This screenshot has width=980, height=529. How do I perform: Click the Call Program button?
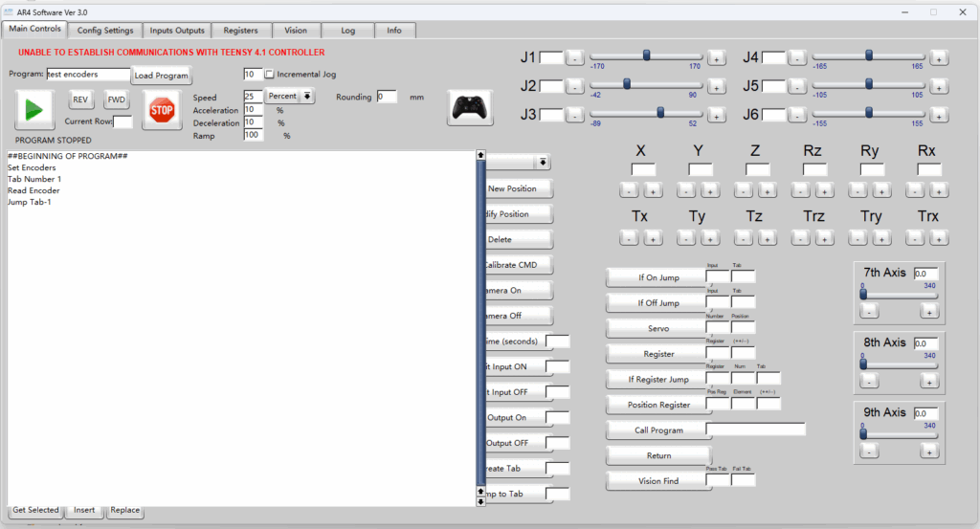658,430
